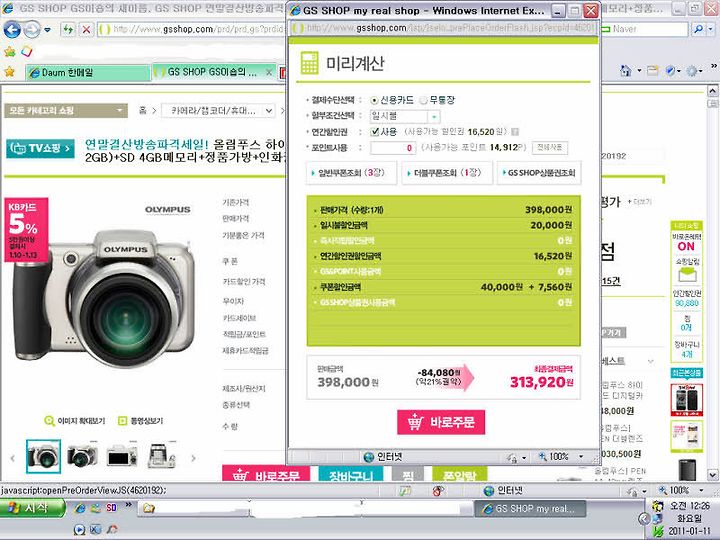Click the 이미지 확대보기 link
The image size is (720, 540).
[75, 421]
